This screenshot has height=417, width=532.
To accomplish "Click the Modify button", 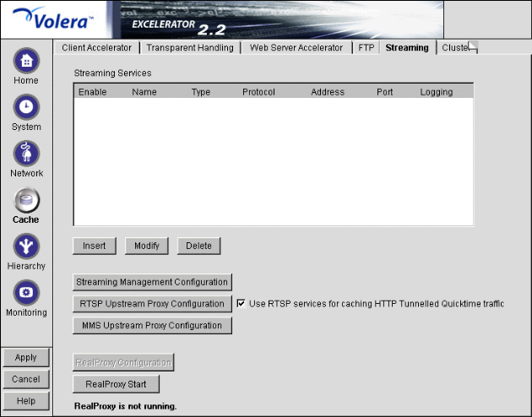I will coord(147,246).
